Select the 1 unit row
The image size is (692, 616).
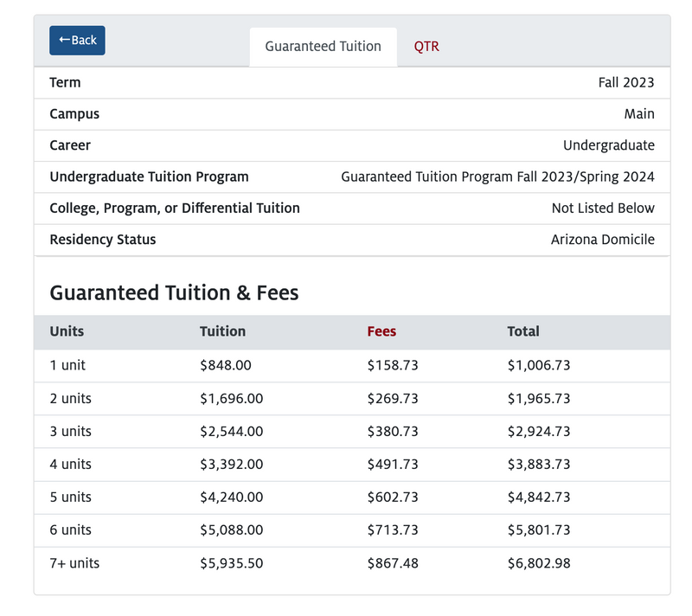[x=352, y=365]
